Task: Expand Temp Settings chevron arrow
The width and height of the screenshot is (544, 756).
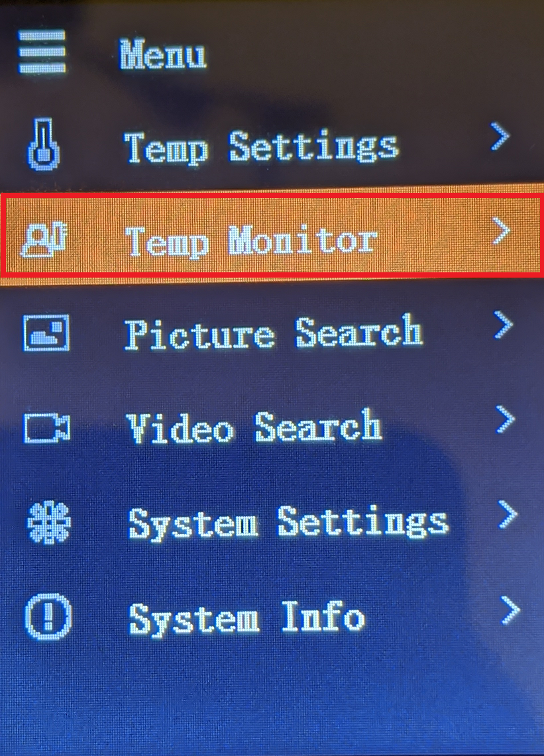Action: click(x=500, y=136)
